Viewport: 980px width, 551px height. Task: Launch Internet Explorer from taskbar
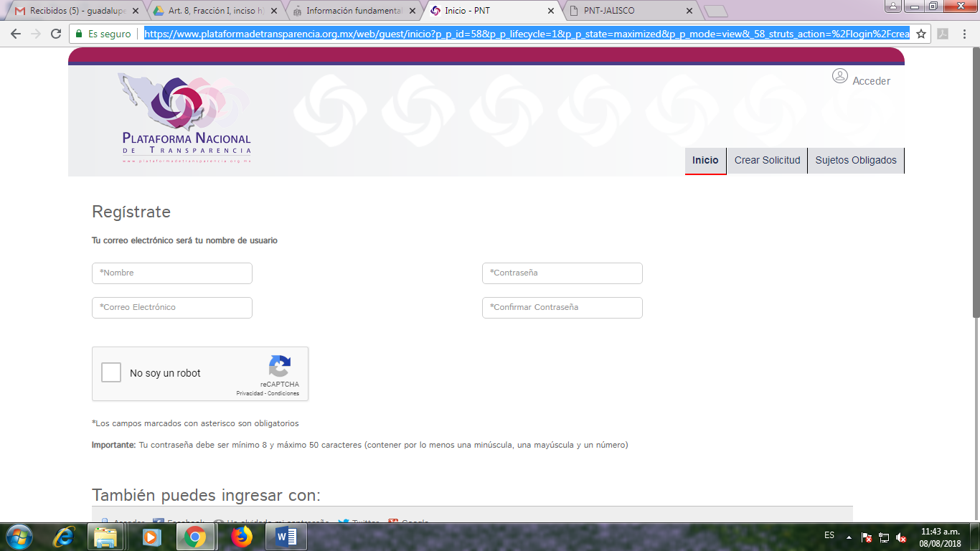pyautogui.click(x=65, y=537)
